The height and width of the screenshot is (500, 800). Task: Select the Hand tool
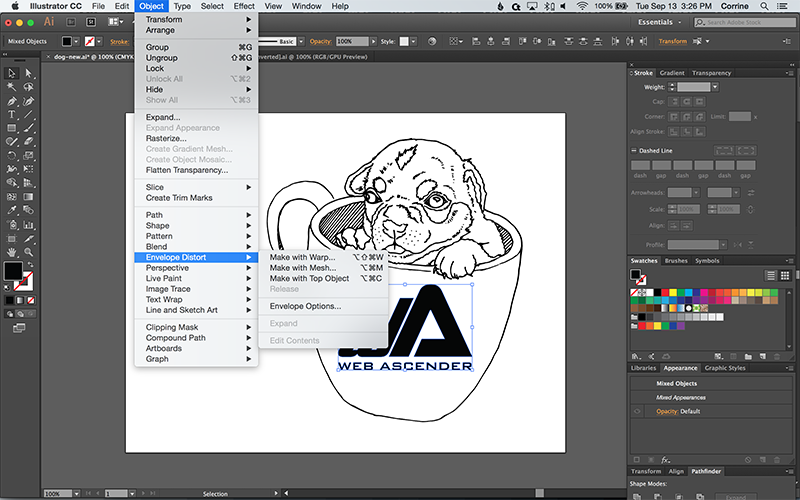(x=11, y=252)
